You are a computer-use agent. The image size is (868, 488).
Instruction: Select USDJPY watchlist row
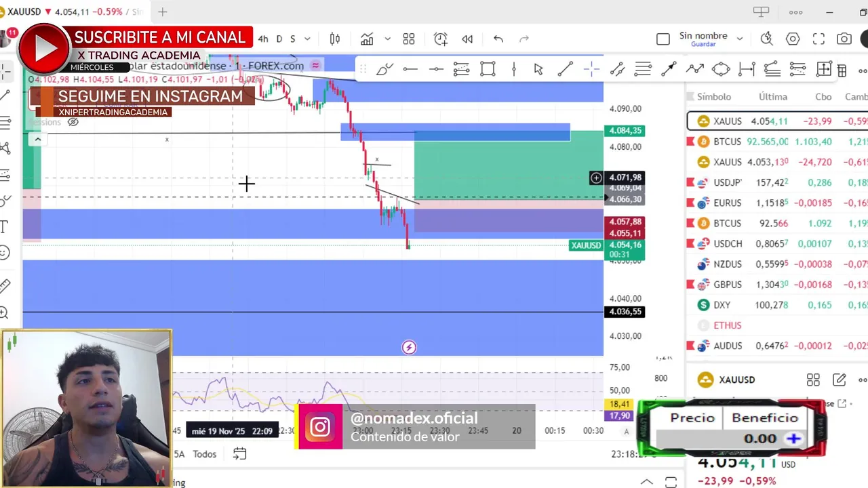pyautogui.click(x=776, y=182)
